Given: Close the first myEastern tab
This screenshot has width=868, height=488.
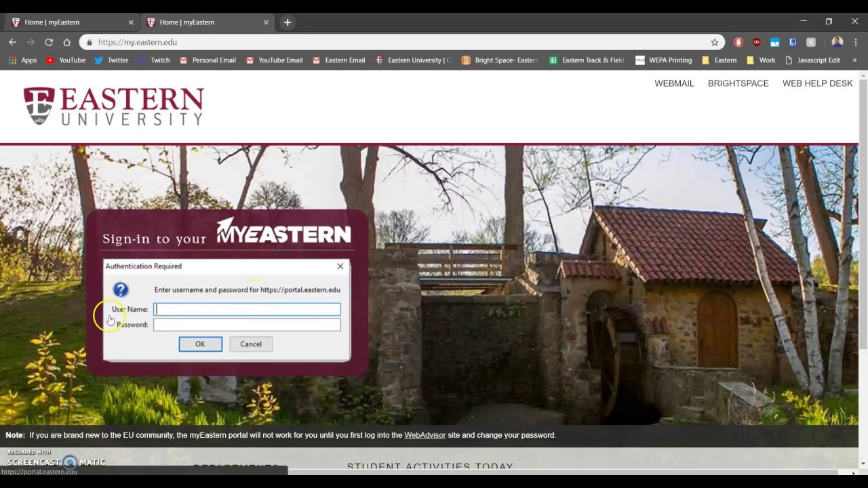Looking at the screenshot, I should (131, 22).
